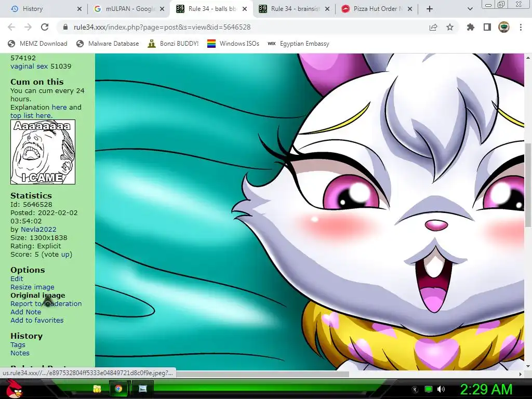Click the green network tray icon
Screen dimensions: 532x399
[429, 389]
